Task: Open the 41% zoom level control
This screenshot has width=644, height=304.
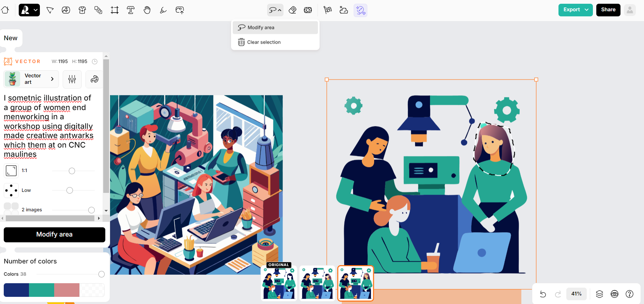Action: pyautogui.click(x=577, y=294)
